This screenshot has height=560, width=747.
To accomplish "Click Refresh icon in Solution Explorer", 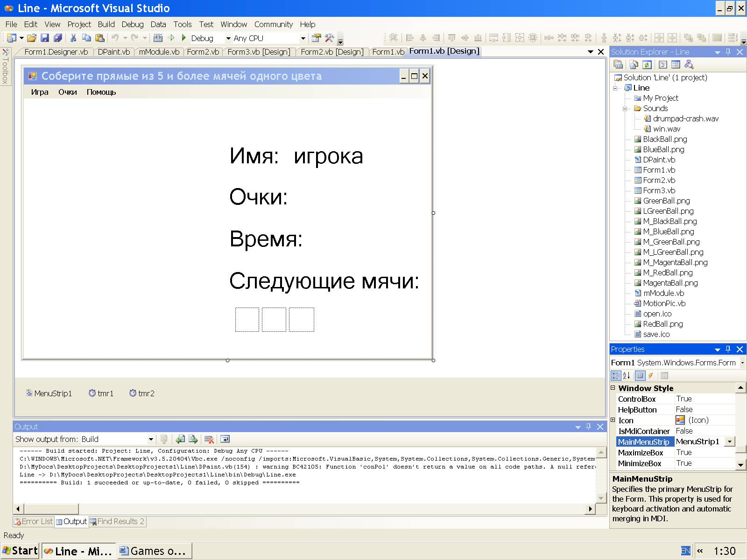I will coord(647,65).
